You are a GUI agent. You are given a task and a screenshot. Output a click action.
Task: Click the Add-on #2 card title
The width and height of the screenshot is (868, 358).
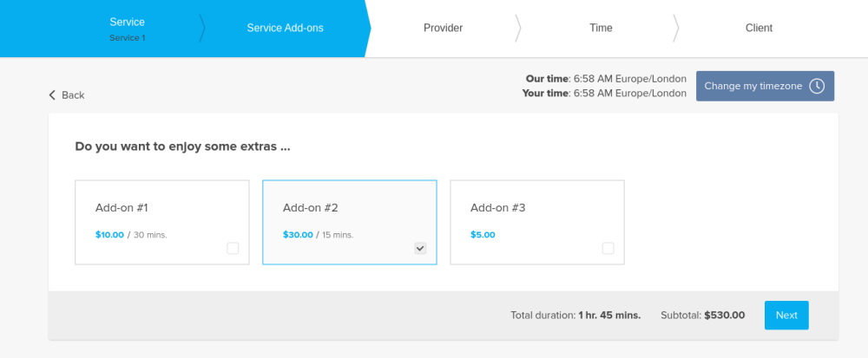pyautogui.click(x=310, y=208)
